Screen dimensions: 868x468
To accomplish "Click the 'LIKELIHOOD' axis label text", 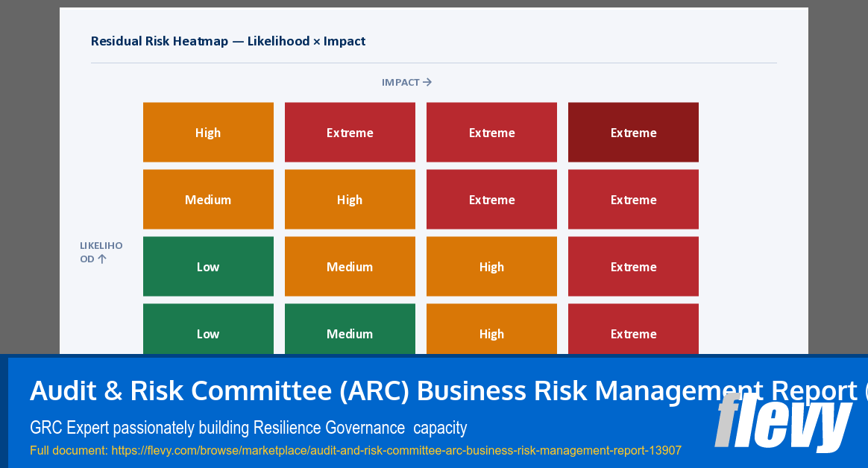I will [101, 252].
